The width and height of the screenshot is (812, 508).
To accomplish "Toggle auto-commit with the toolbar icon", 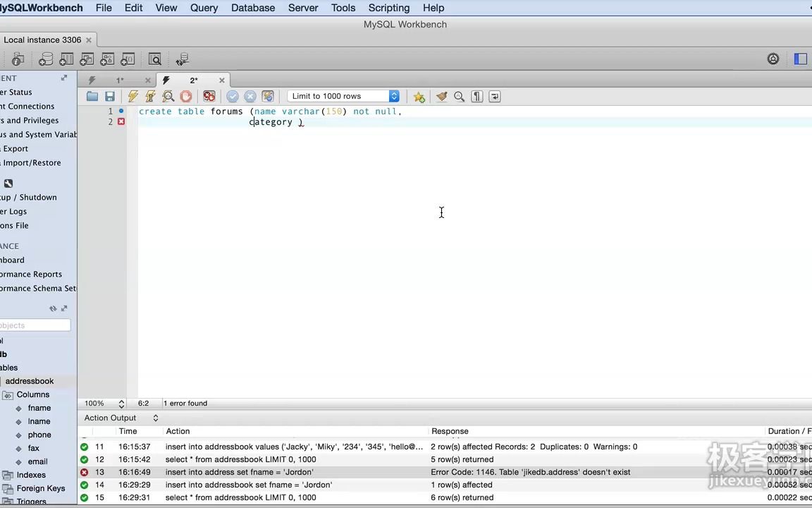I will (268, 96).
